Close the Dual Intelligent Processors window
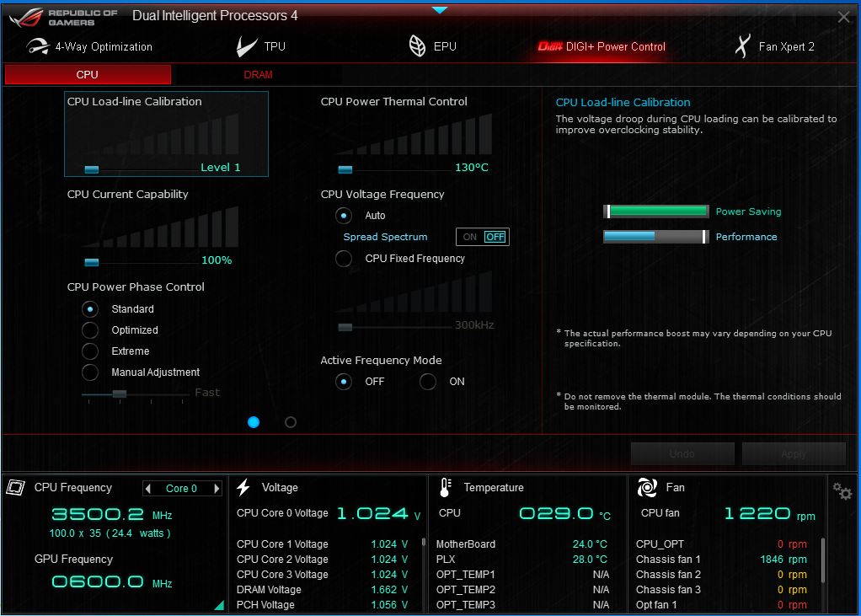This screenshot has width=861, height=616. pos(844,17)
